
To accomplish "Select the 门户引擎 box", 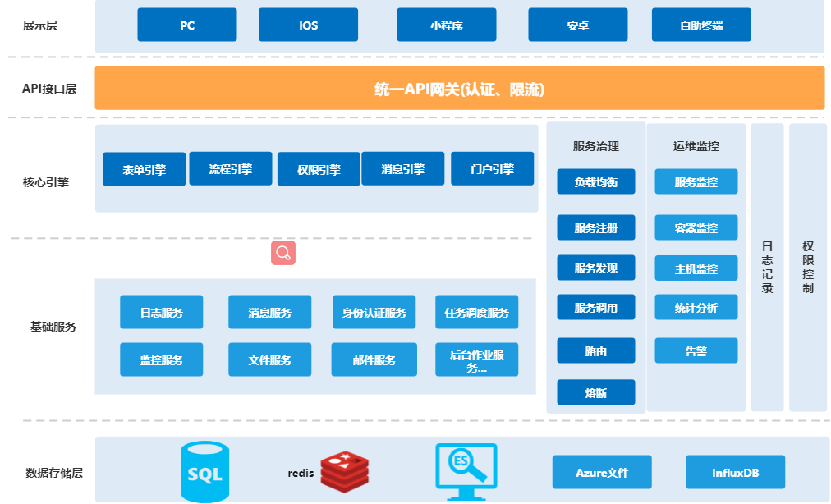I will 492,169.
